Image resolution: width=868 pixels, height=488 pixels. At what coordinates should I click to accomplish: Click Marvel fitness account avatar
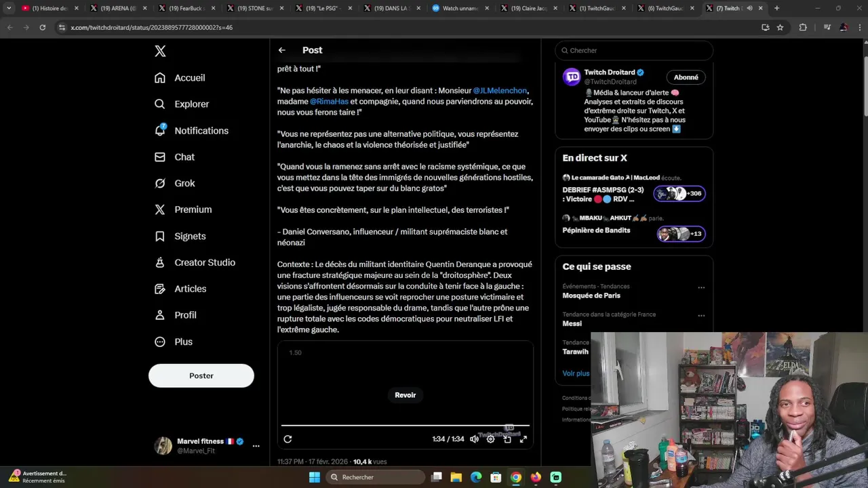(163, 446)
